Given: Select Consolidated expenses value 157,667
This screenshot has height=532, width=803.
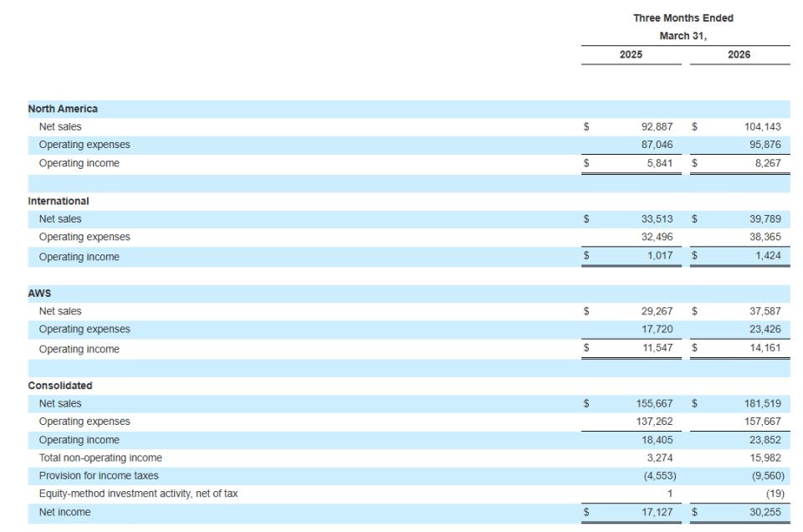Looking at the screenshot, I should (763, 421).
